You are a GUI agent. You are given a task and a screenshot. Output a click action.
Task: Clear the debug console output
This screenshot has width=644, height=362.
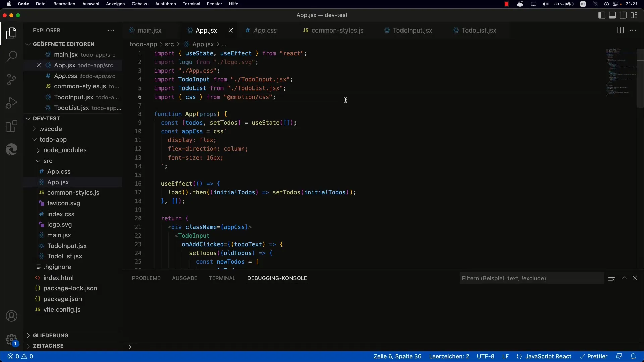click(611, 278)
